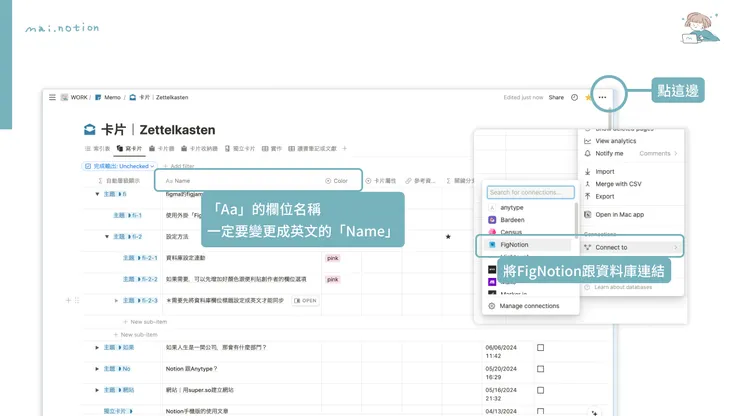
Task: Check the box in the 06/06/2024 row
Action: (540, 348)
